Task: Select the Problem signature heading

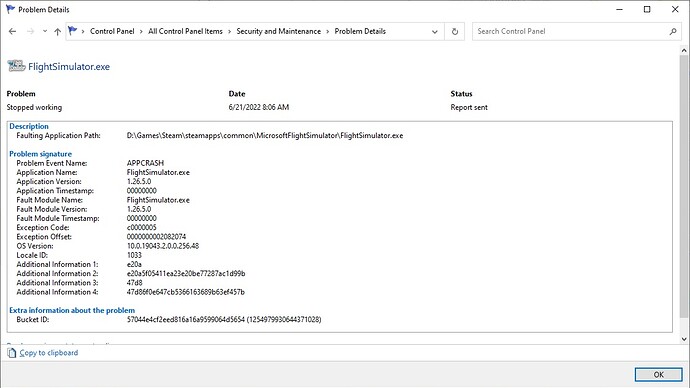Action: 40,154
